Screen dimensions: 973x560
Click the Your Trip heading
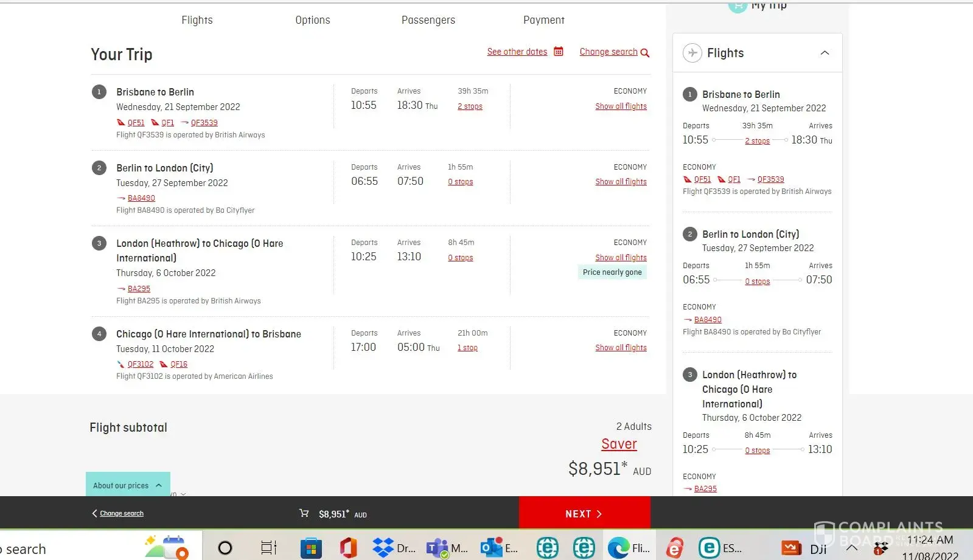point(122,55)
